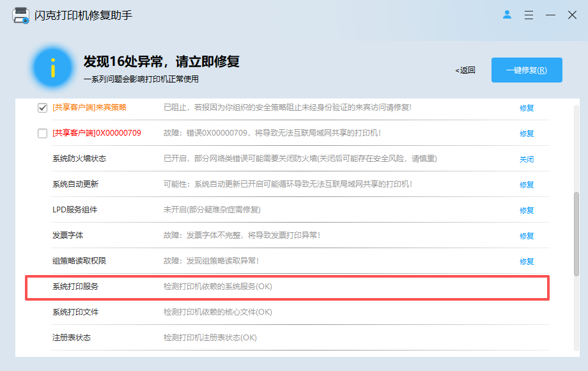Image resolution: width=588 pixels, height=371 pixels.
Task: Select the 系统打印服务 row
Action: [287, 287]
